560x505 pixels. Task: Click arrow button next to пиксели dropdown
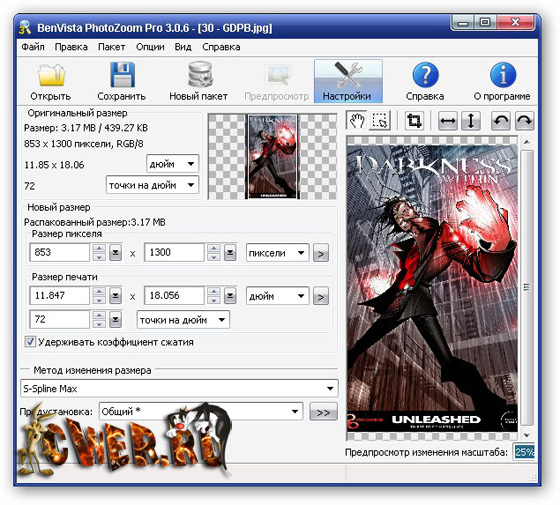pos(321,253)
